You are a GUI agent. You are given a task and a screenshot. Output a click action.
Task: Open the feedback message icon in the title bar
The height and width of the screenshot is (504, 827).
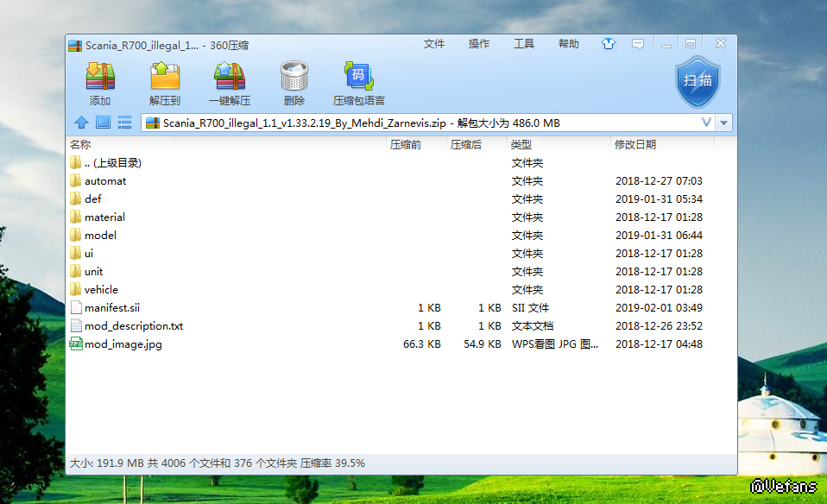pyautogui.click(x=638, y=44)
